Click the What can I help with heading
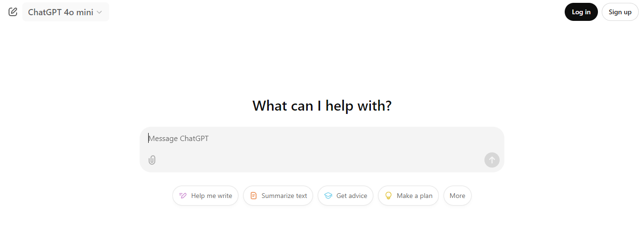The image size is (644, 235). (322, 105)
